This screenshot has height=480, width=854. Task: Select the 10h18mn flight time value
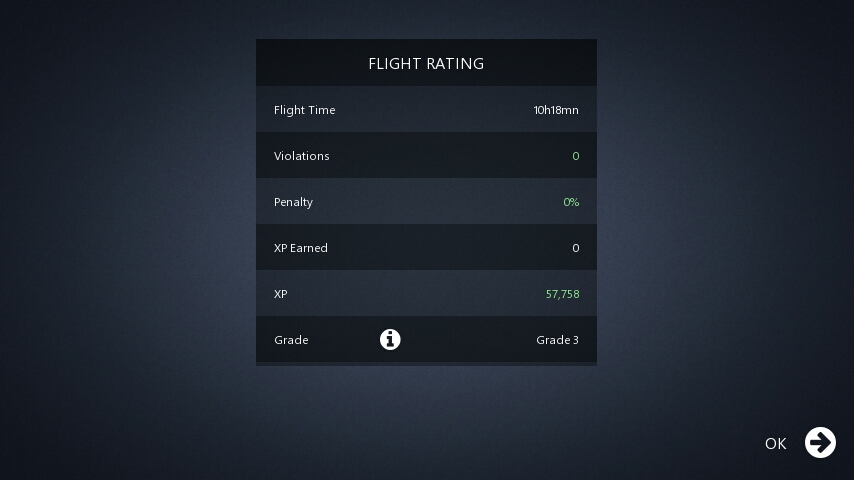click(x=556, y=110)
